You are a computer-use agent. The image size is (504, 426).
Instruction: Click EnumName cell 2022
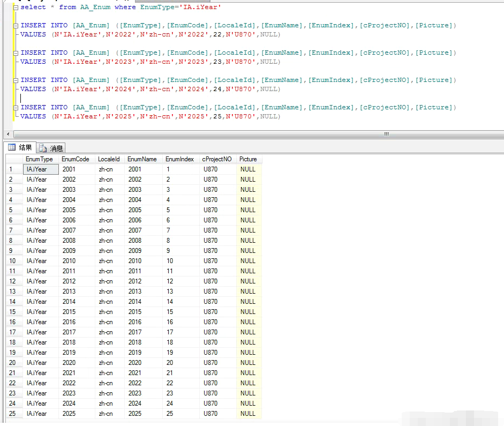144,383
